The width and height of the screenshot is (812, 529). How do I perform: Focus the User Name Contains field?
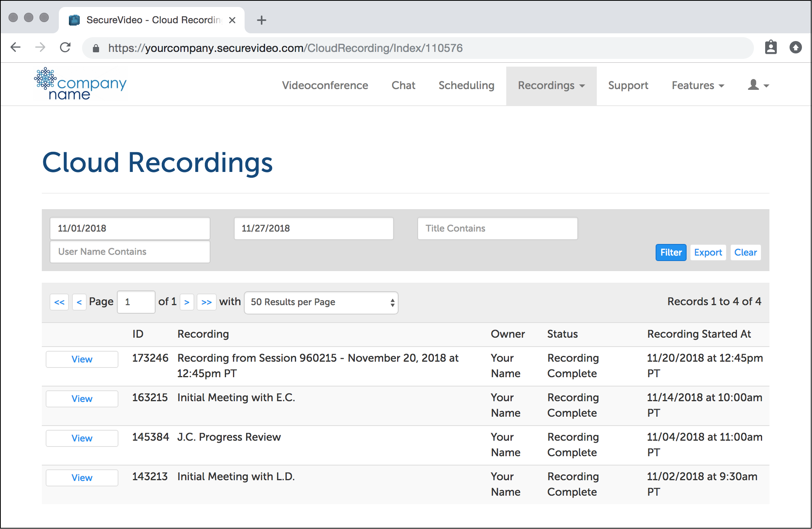(x=130, y=252)
